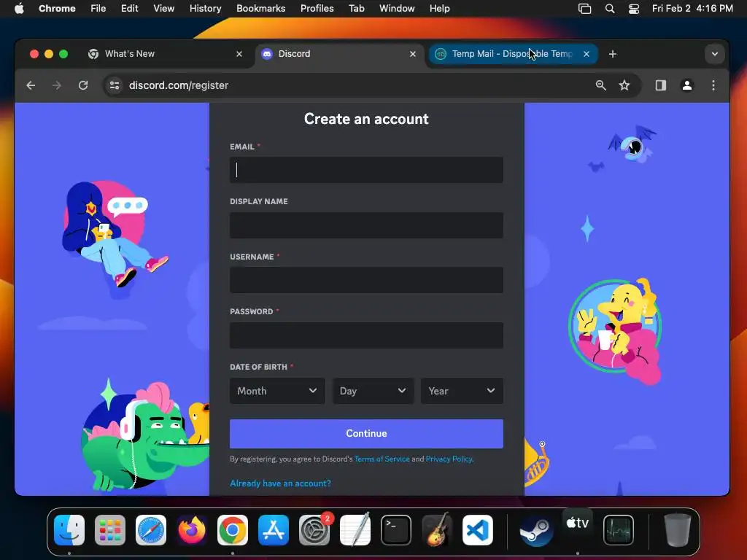
Task: Open the Month dropdown
Action: click(277, 391)
